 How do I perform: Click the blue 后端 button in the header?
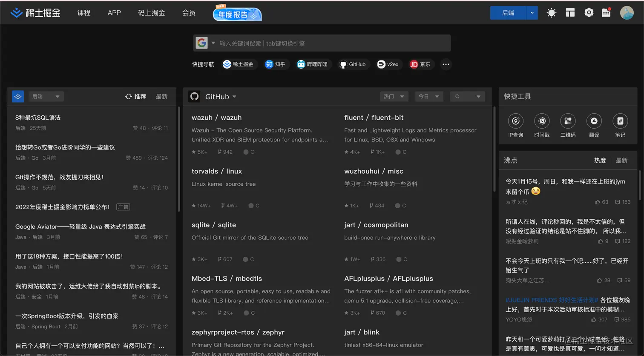pos(508,13)
